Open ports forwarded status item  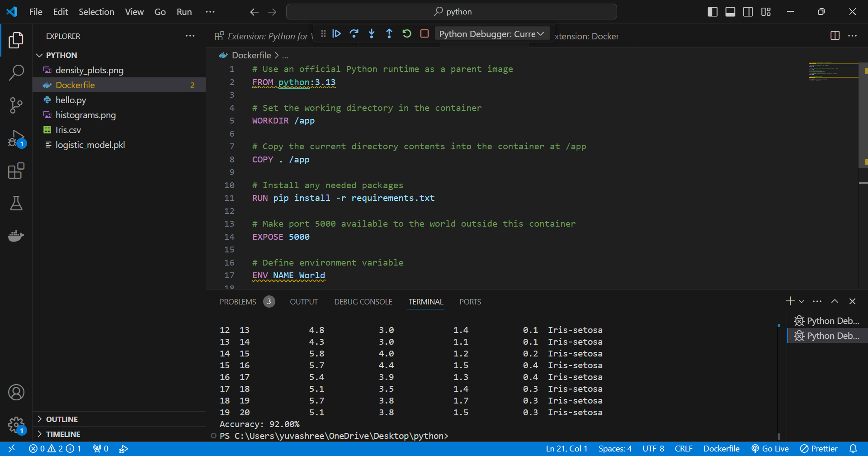(x=100, y=449)
